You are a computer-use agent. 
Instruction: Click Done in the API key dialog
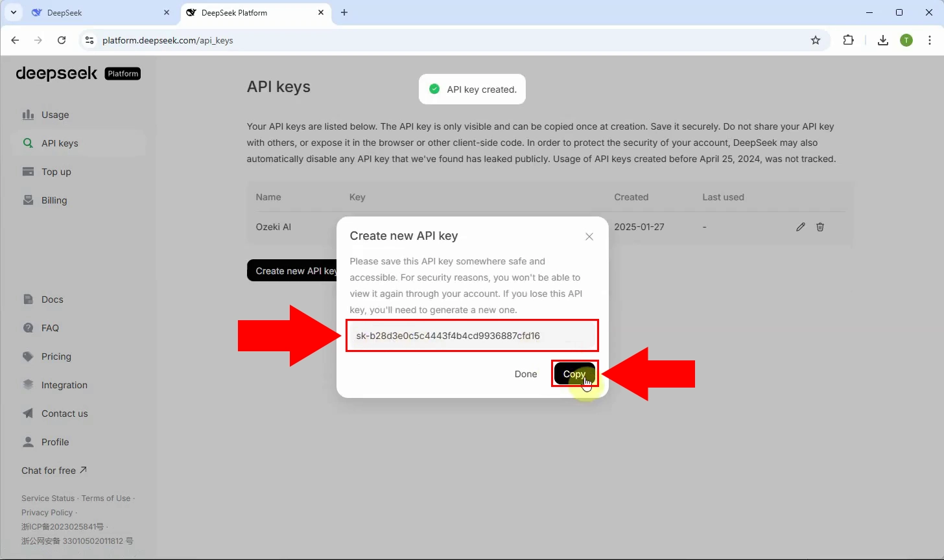(526, 374)
